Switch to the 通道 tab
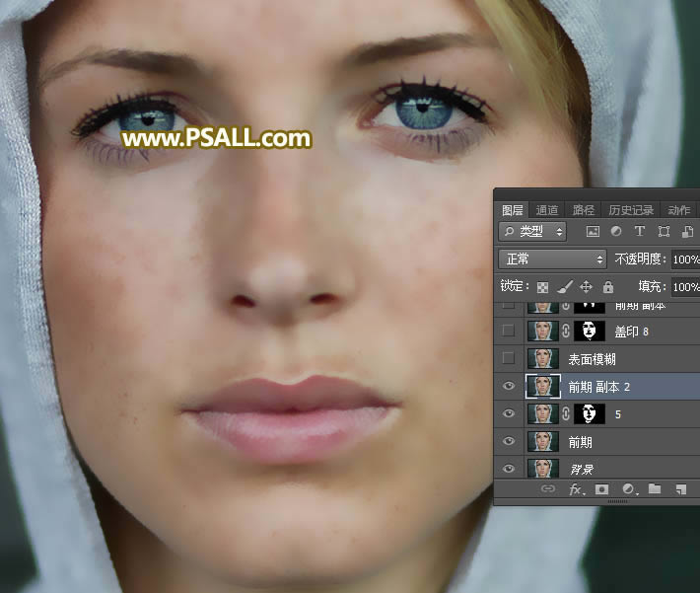The height and width of the screenshot is (593, 700). [547, 210]
